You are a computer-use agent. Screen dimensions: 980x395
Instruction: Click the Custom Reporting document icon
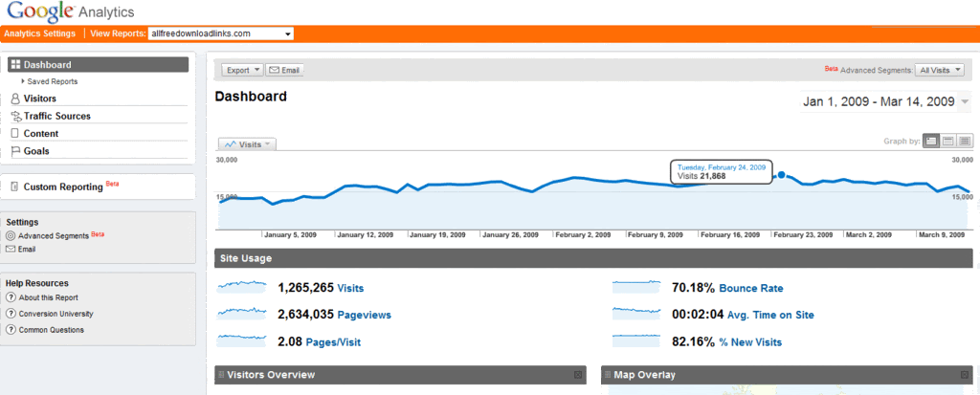[15, 187]
